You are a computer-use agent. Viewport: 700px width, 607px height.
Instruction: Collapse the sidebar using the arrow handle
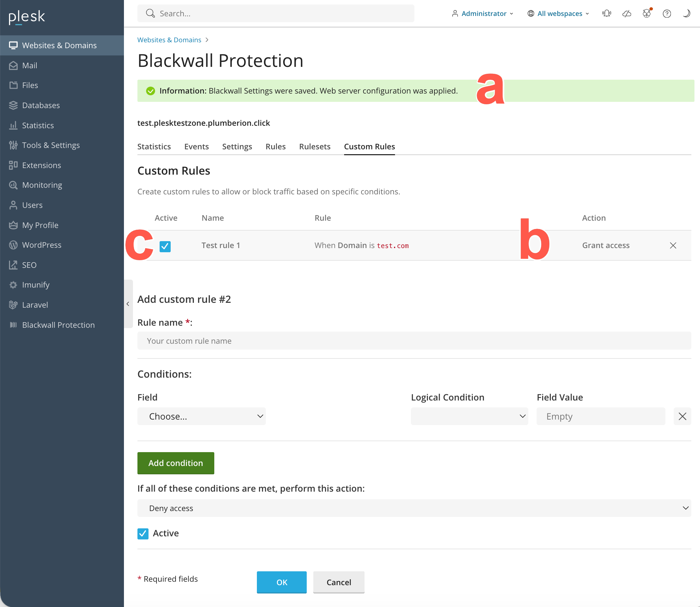[x=128, y=304]
